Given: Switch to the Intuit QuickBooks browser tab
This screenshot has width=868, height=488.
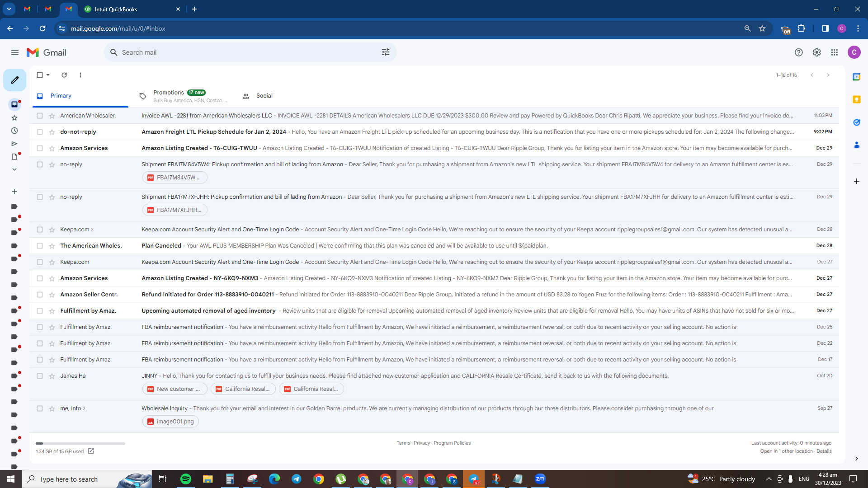Looking at the screenshot, I should coord(132,9).
